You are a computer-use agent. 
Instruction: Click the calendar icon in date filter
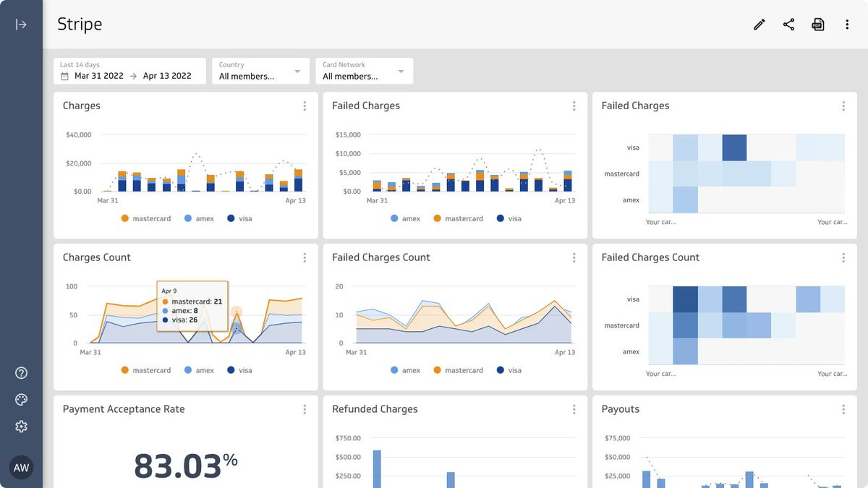point(64,76)
